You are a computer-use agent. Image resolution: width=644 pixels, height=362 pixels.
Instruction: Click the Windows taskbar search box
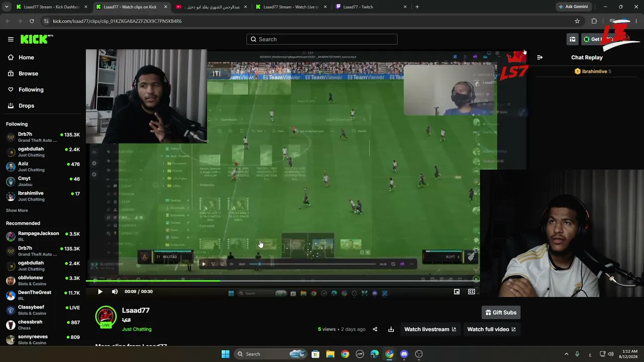[x=272, y=354]
